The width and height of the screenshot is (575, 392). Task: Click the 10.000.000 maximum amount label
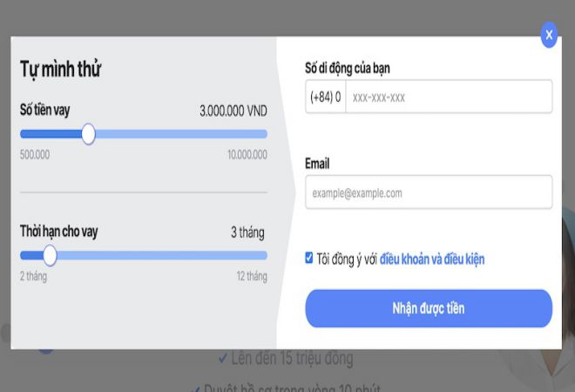pyautogui.click(x=247, y=154)
